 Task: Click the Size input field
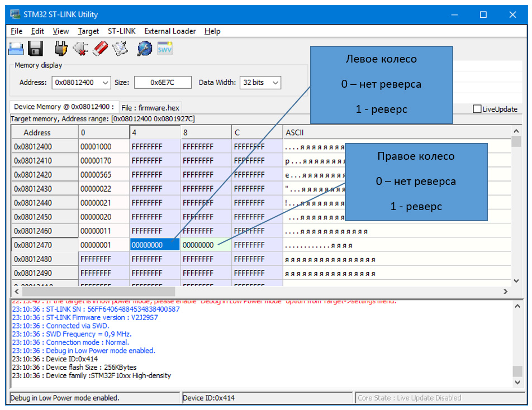click(x=163, y=83)
